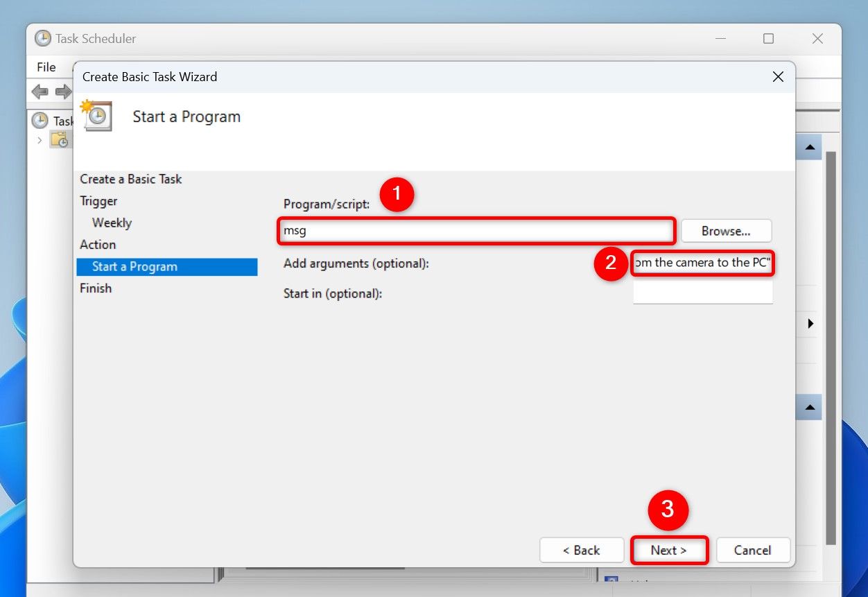Screen dimensions: 868x597
Task: Click the horizontal scrollbar below the wizard
Action: pos(324,570)
